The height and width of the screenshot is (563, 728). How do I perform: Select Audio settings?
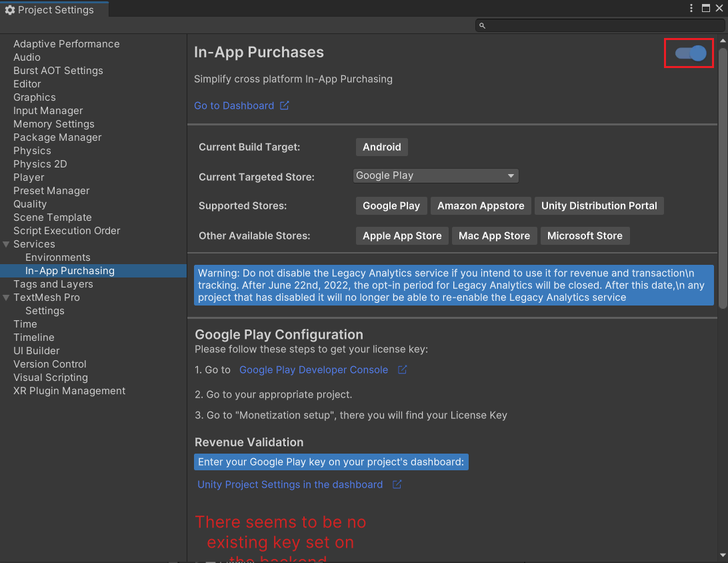(x=27, y=57)
